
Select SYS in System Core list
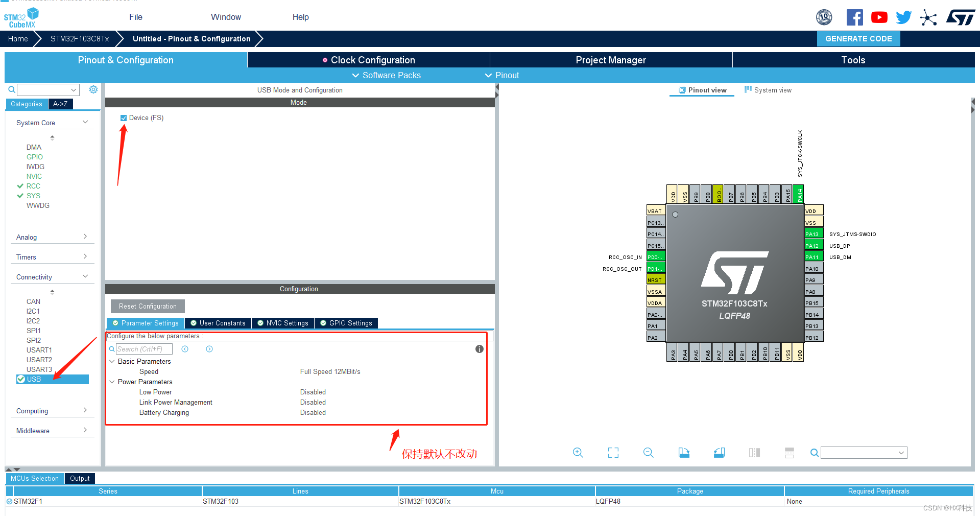coord(33,196)
